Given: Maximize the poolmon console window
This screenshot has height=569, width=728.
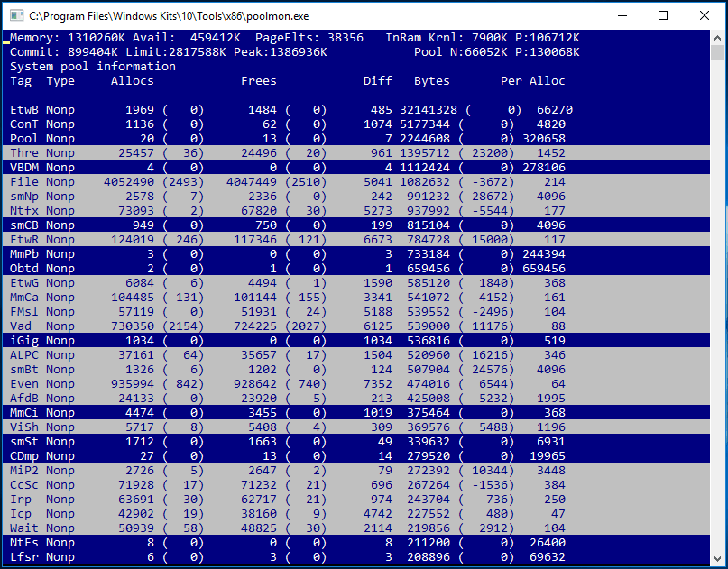Looking at the screenshot, I should (x=663, y=15).
